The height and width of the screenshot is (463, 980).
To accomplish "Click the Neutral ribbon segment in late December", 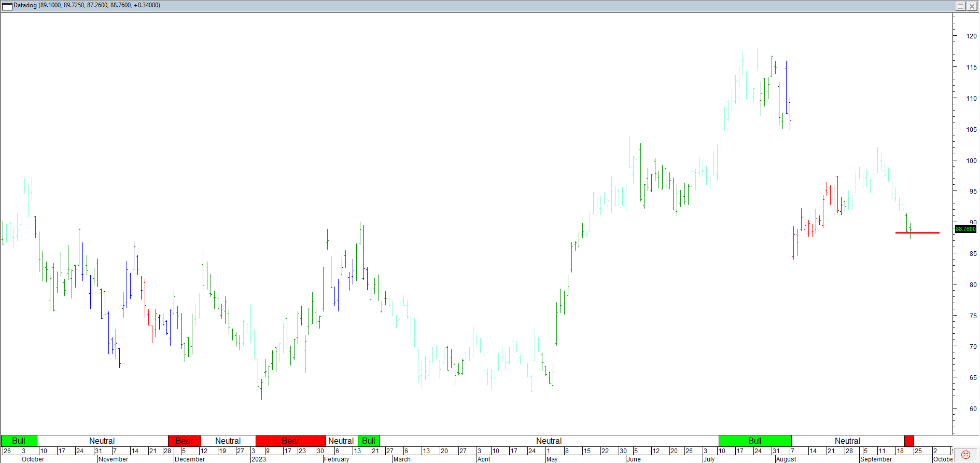I will [x=228, y=441].
